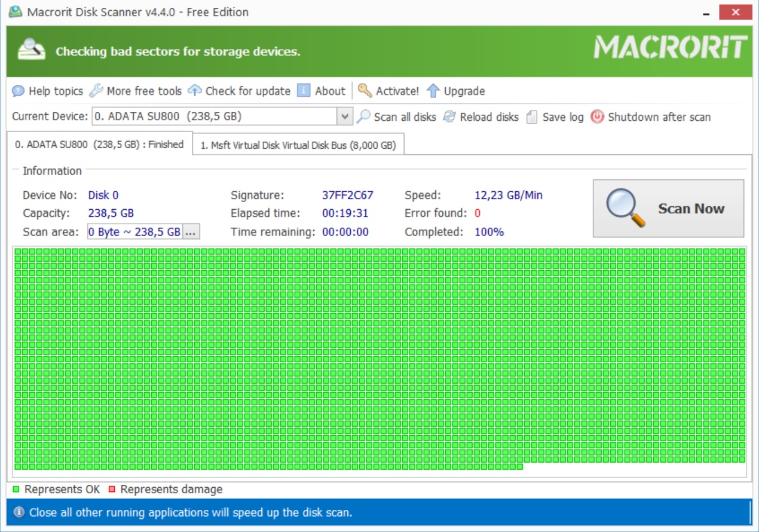Image resolution: width=759 pixels, height=532 pixels.
Task: Click the Speed value 12,23 GB/Min
Action: point(509,195)
